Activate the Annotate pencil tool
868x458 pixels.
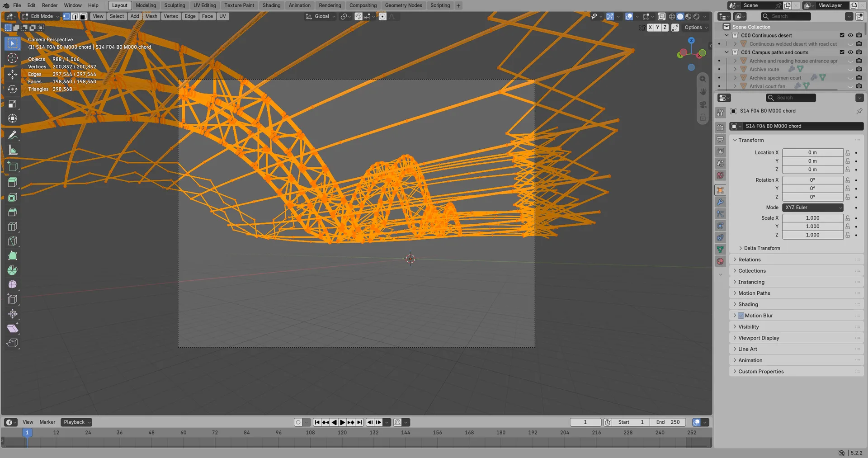pyautogui.click(x=13, y=135)
